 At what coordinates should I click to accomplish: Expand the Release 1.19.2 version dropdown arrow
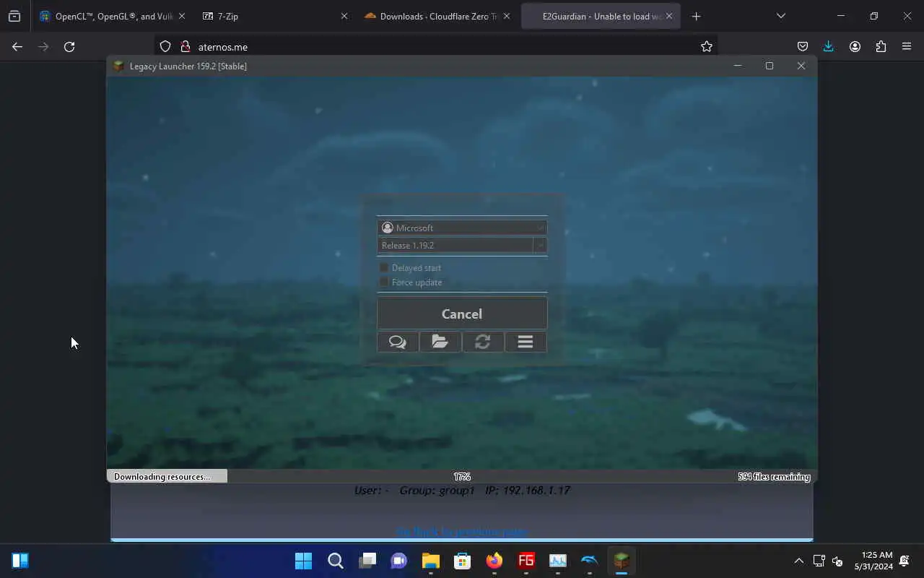(x=540, y=245)
